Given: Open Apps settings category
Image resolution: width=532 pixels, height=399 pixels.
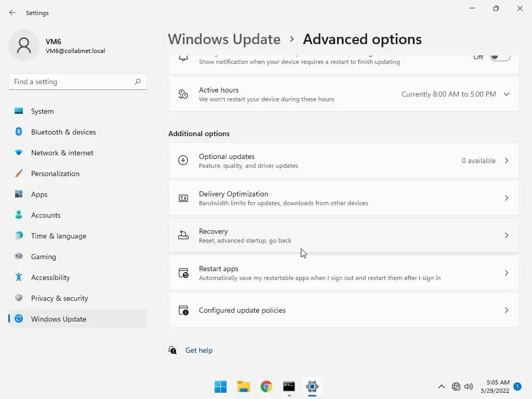Looking at the screenshot, I should click(x=78, y=194).
